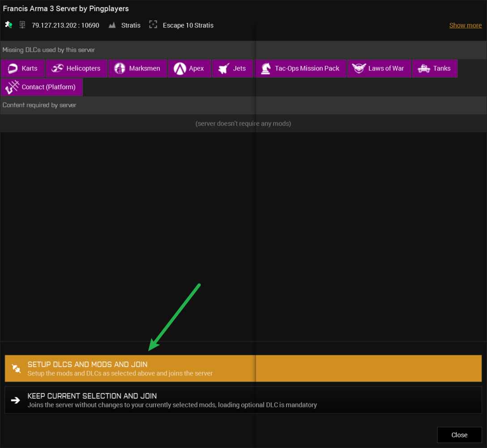This screenshot has height=448, width=487.
Task: Toggle the Marksmen DLC button
Action: click(x=137, y=69)
